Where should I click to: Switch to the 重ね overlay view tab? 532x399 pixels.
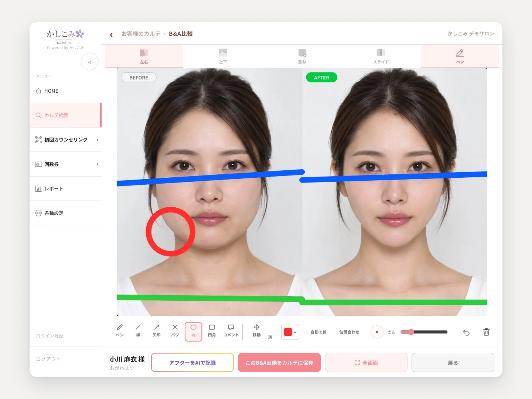(302, 56)
